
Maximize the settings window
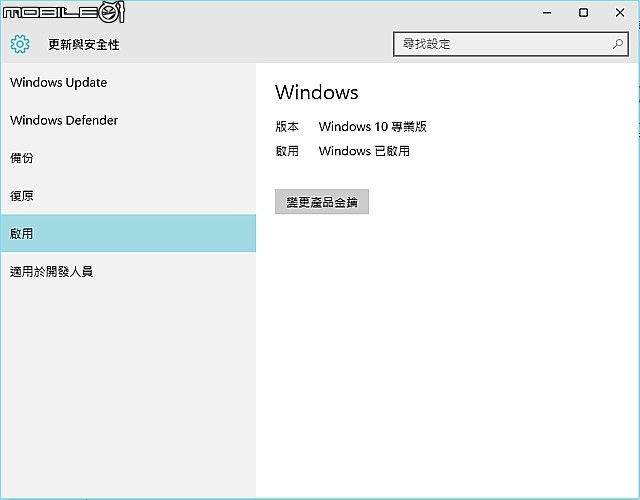584,13
